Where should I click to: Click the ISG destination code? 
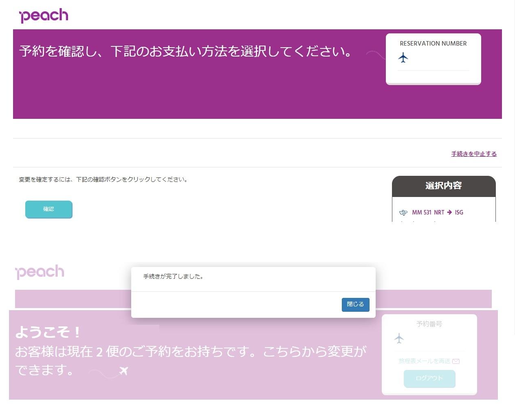point(459,212)
